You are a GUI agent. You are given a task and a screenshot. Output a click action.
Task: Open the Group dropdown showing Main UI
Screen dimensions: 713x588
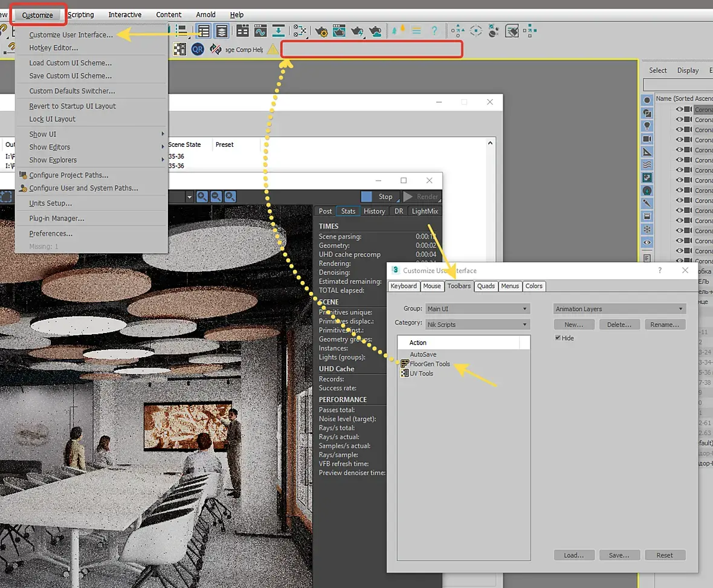point(477,309)
